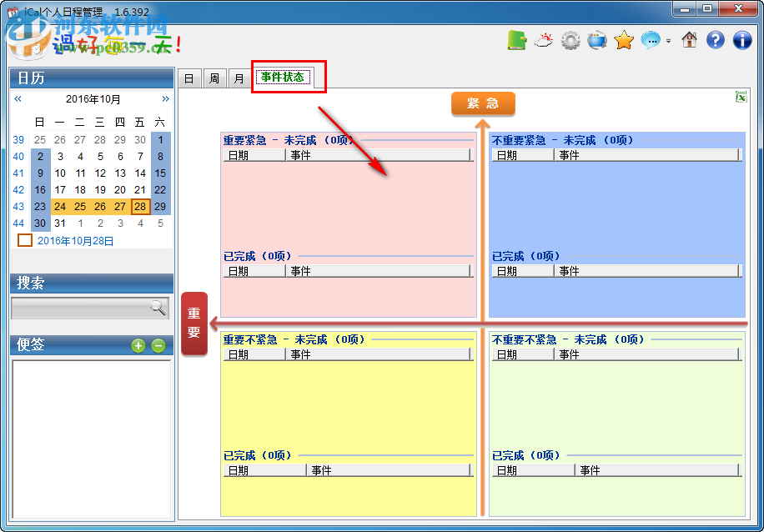Viewport: 764px width, 532px height.
Task: Select October 28 in calendar
Action: pos(140,207)
